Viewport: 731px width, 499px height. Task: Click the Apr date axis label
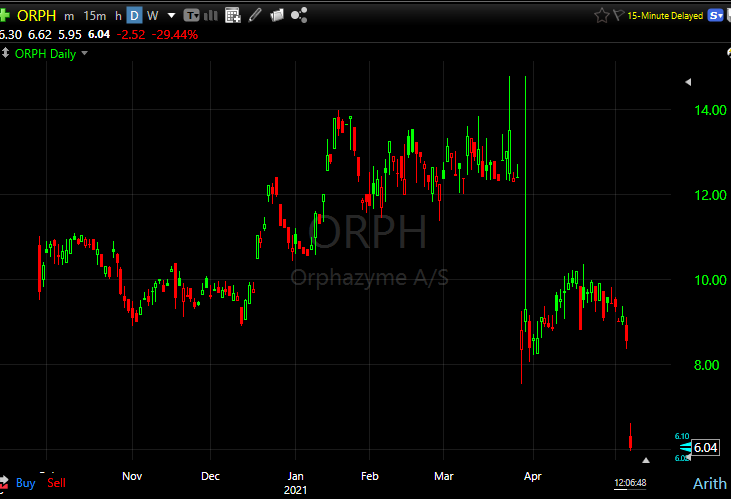[x=532, y=476]
